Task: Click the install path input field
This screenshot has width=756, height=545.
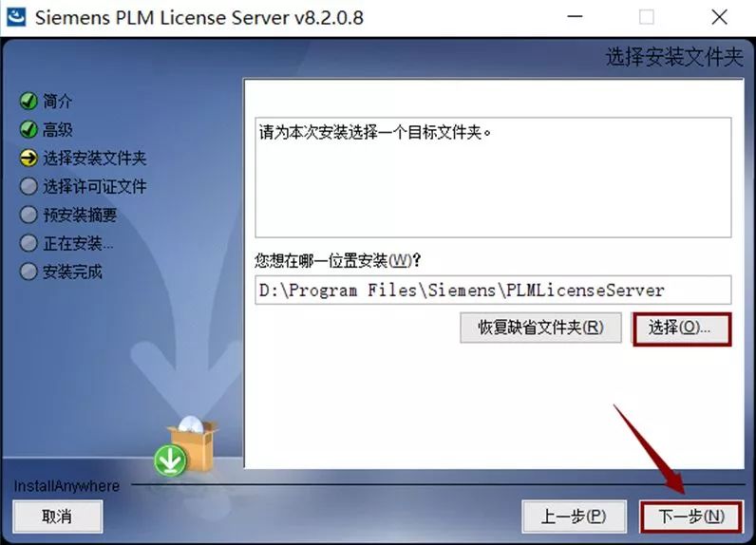Action: point(493,290)
